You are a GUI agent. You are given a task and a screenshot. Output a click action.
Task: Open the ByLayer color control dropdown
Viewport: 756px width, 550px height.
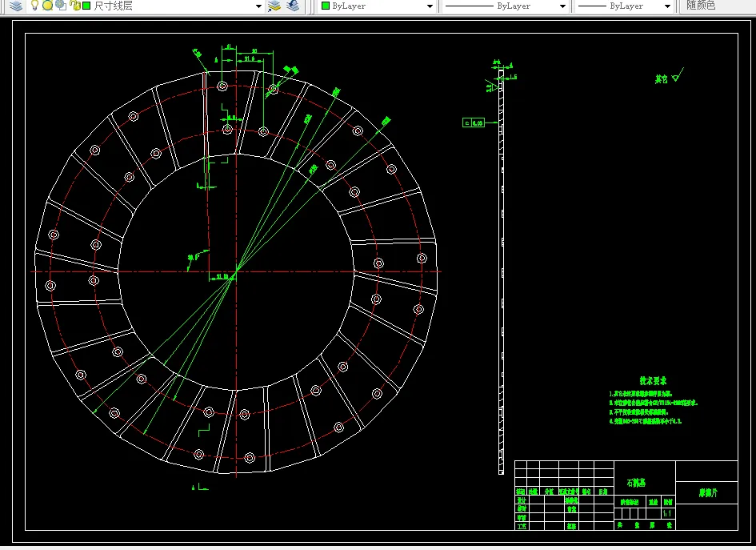pos(430,6)
